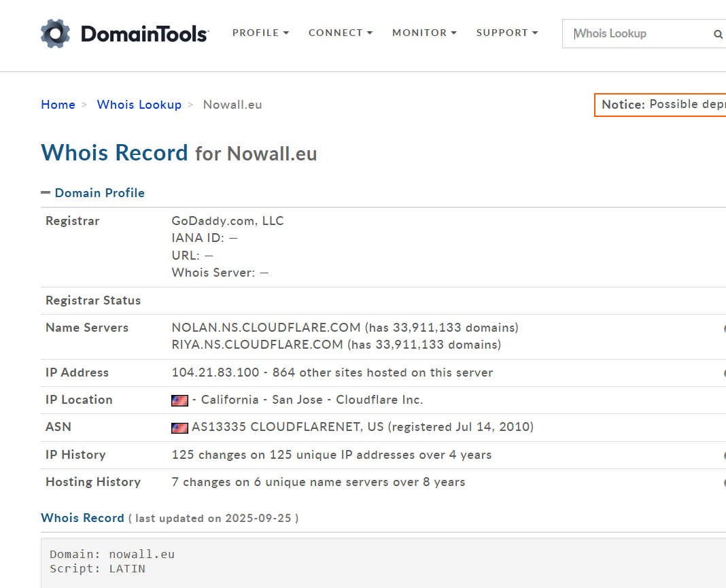The height and width of the screenshot is (588, 726).
Task: Click inside the raw Whois record box
Action: pyautogui.click(x=340, y=563)
